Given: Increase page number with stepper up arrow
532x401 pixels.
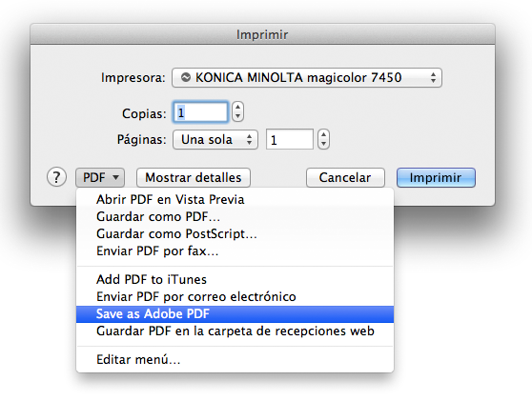Looking at the screenshot, I should [323, 134].
